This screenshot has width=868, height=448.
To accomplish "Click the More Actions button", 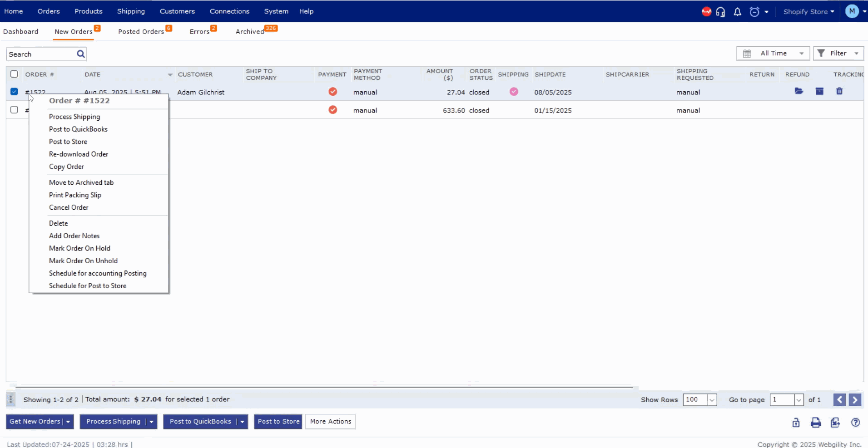I will pos(330,422).
